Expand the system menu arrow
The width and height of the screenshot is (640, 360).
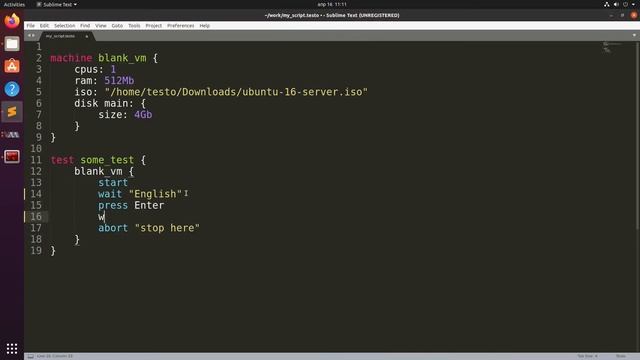[x=633, y=4]
